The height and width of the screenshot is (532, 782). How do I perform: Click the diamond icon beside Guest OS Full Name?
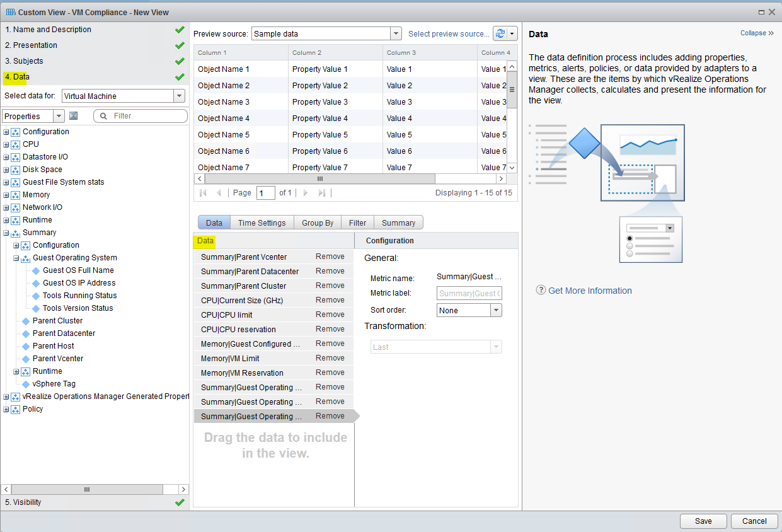[x=36, y=270]
